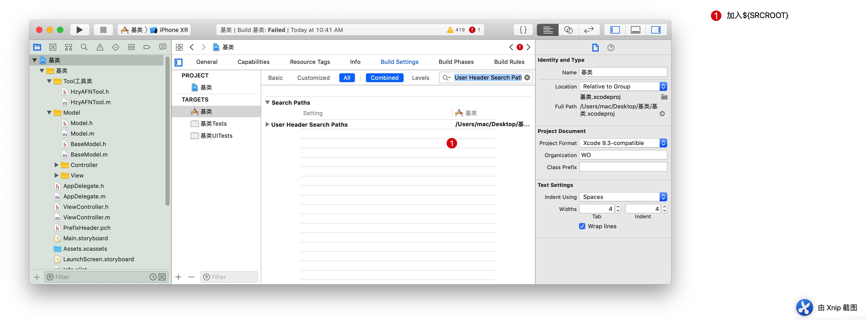Switch to the Build Phases tab
868x323 pixels.
coord(456,62)
